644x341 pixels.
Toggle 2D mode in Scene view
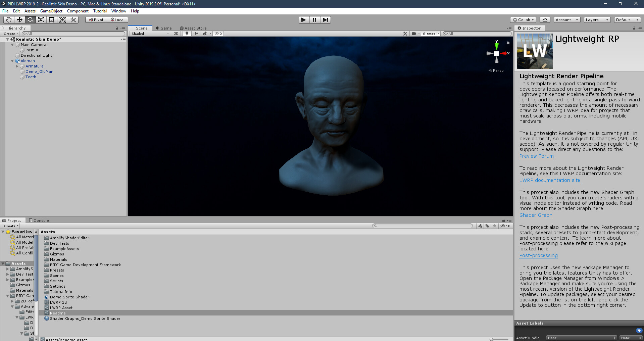176,34
